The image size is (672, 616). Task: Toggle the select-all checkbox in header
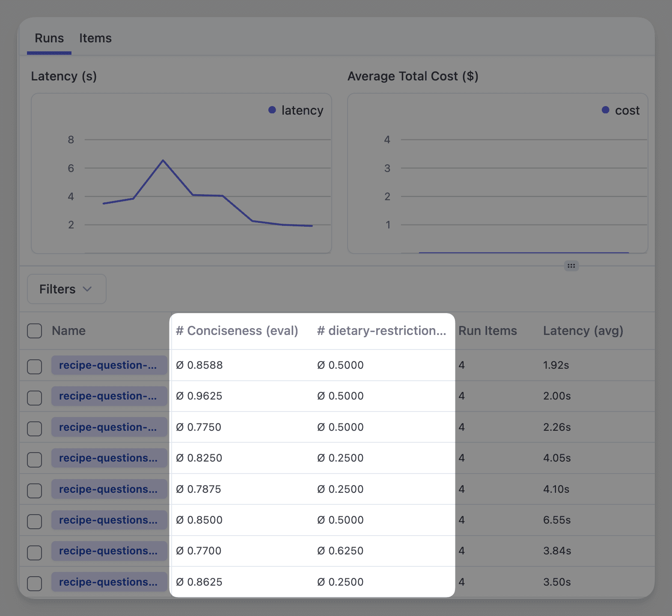tap(34, 331)
